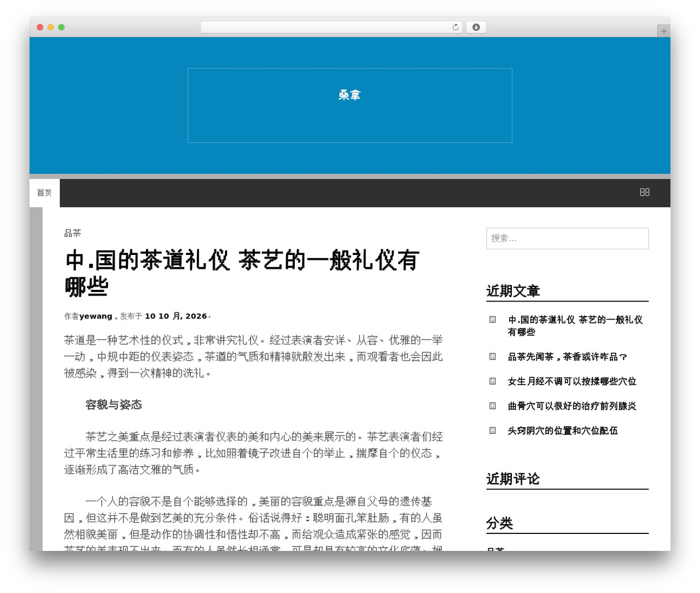Open the browser downloads icon
700x593 pixels.
(476, 27)
